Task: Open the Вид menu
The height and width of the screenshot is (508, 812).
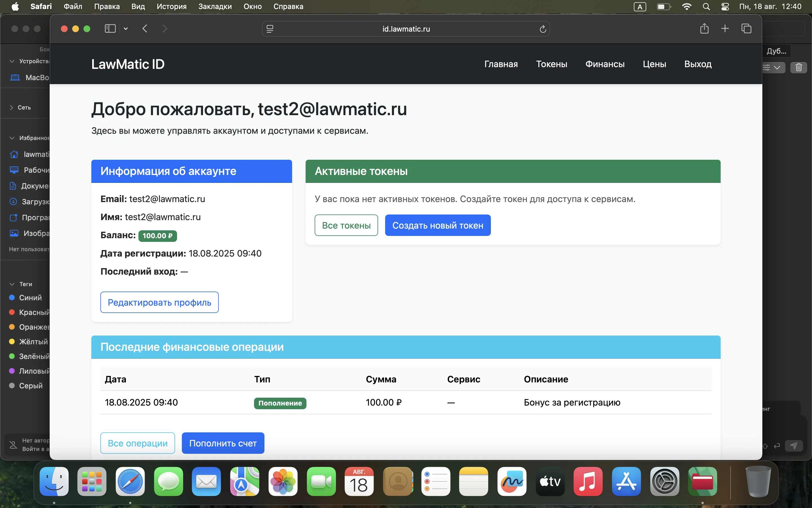Action: pyautogui.click(x=138, y=6)
